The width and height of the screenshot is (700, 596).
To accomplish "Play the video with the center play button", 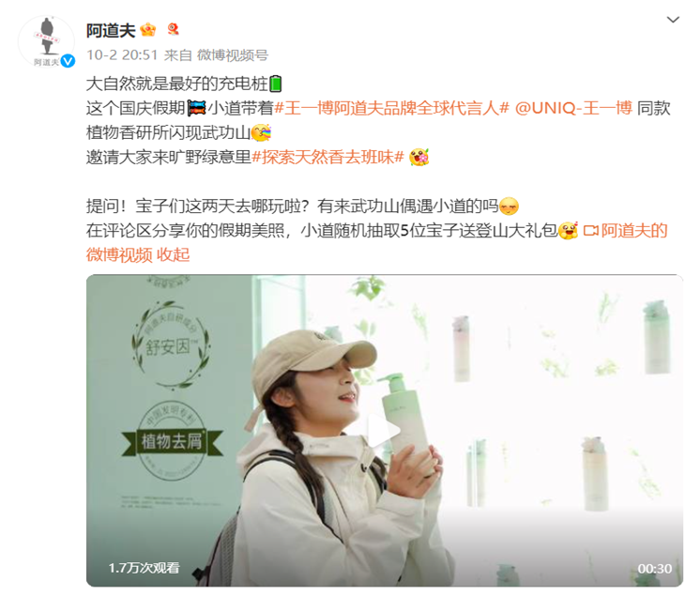I will tap(385, 431).
